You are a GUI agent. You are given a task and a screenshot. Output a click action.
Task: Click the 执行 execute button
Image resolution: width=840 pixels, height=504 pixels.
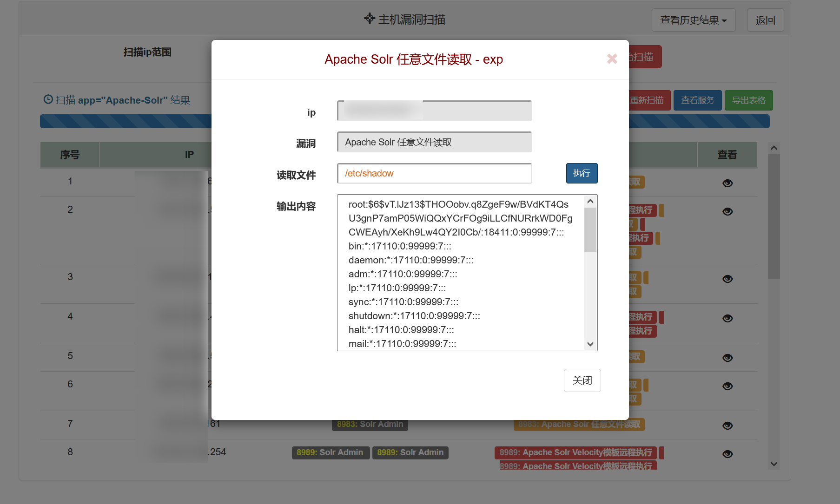tap(582, 173)
